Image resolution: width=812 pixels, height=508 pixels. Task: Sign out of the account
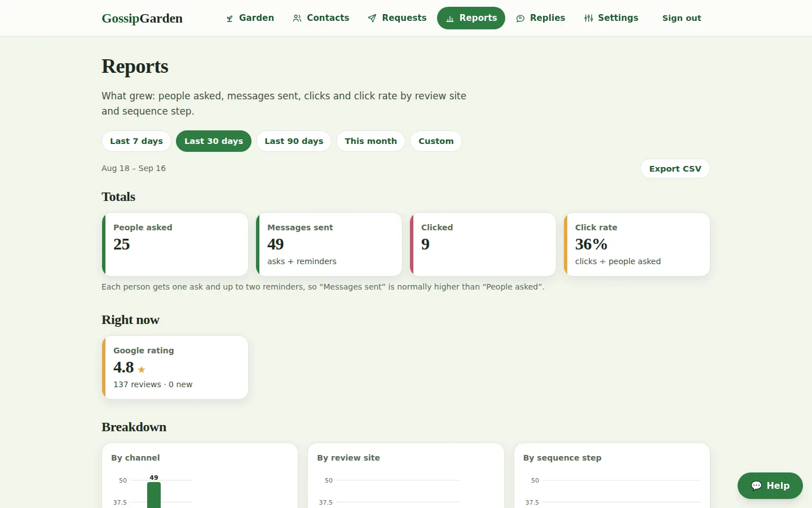click(682, 18)
